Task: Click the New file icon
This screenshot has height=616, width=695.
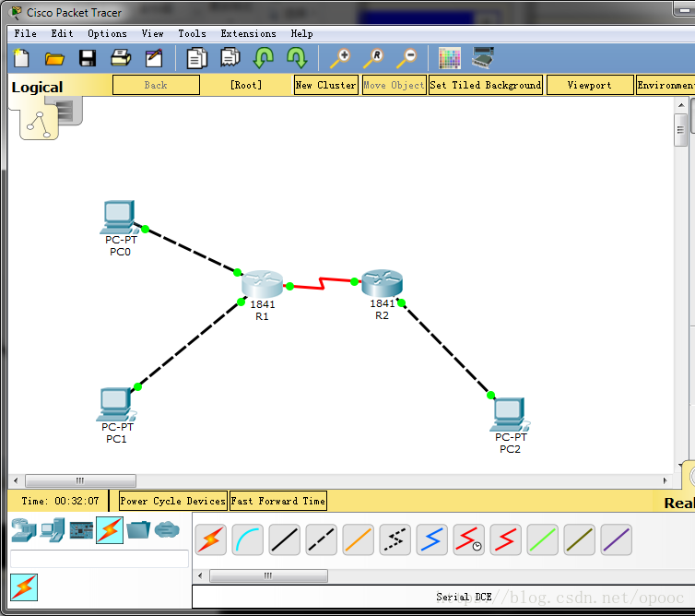Action: point(21,58)
